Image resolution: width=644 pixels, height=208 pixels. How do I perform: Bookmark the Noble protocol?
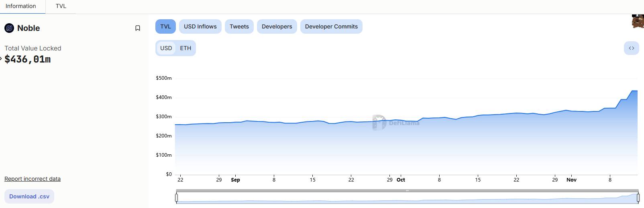pyautogui.click(x=138, y=28)
